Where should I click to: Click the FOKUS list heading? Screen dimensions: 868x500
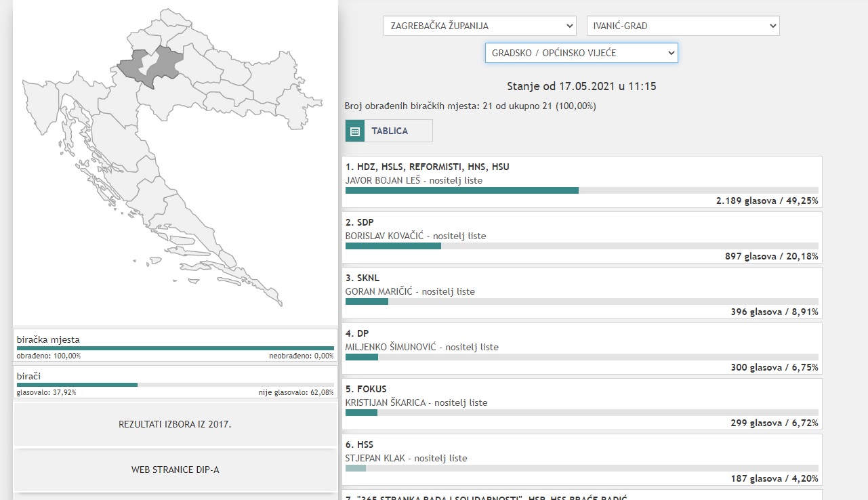click(366, 389)
